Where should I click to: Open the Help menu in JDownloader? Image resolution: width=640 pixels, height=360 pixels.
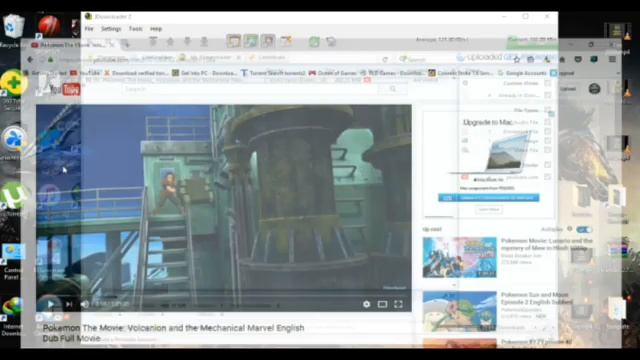pyautogui.click(x=156, y=29)
